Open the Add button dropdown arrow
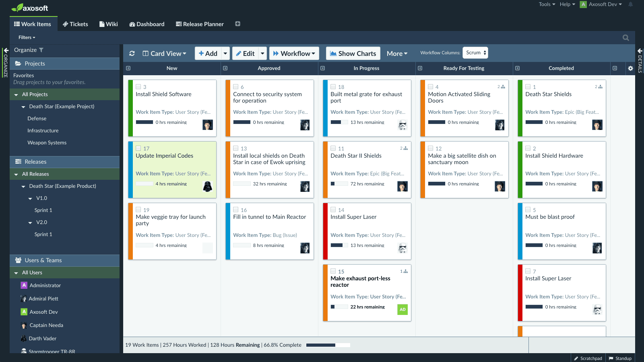Screen dimensions: 644x362 coord(225,53)
